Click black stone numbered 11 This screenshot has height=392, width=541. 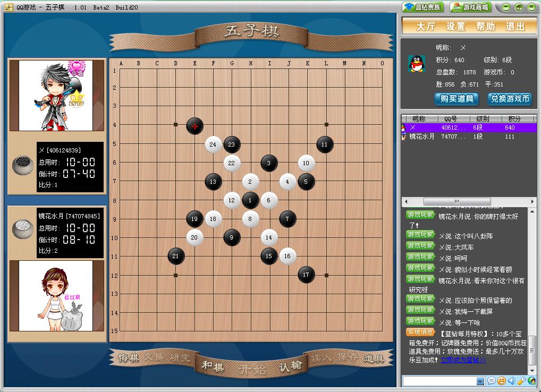click(324, 144)
